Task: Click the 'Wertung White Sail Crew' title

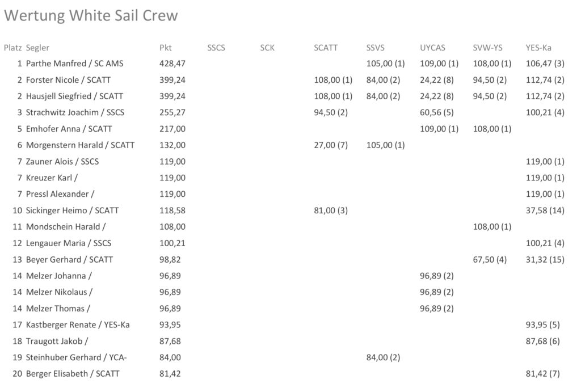Action: pyautogui.click(x=91, y=15)
